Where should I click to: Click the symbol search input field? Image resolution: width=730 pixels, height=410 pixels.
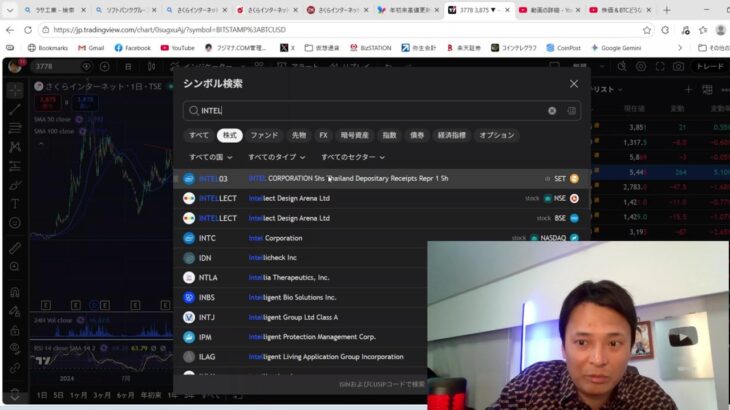click(370, 111)
